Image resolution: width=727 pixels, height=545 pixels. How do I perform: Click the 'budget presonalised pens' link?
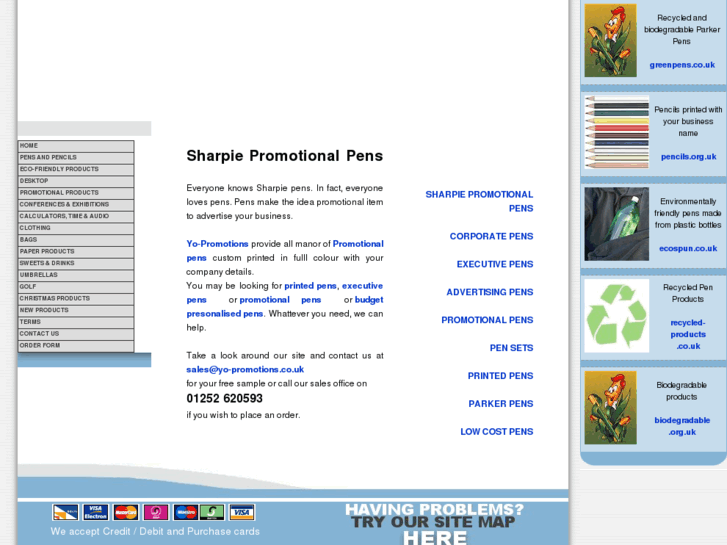(225, 314)
